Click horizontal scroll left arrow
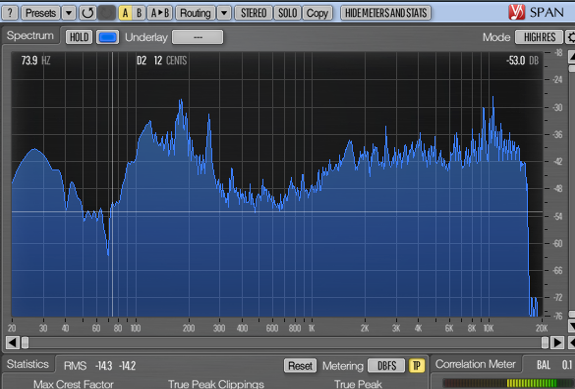This screenshot has height=389, width=575. [12, 343]
